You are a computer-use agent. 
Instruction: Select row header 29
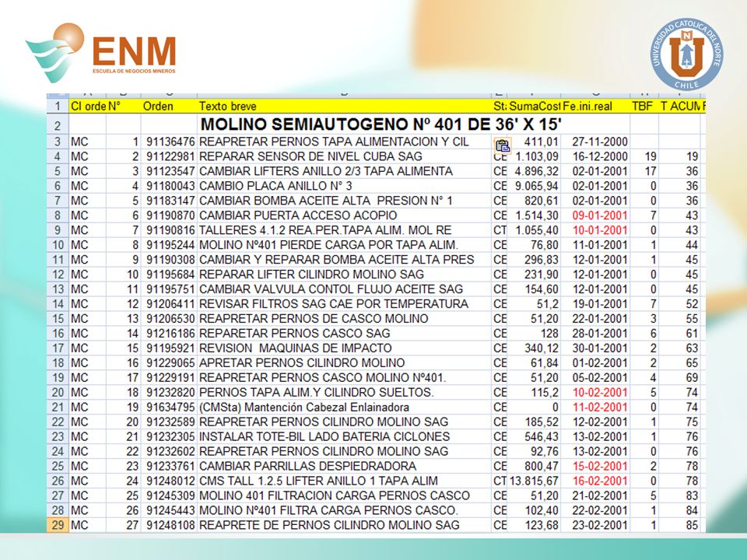pyautogui.click(x=58, y=525)
